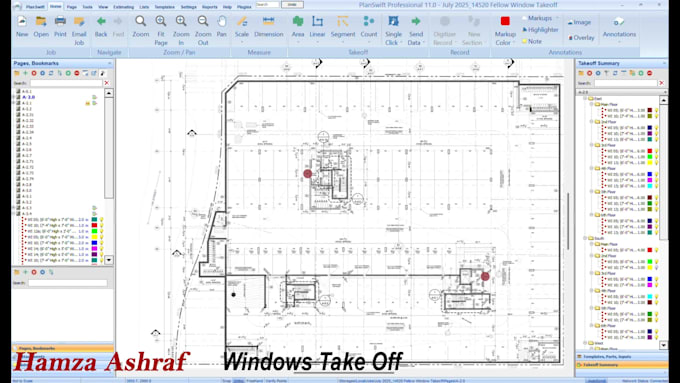
Task: Collapse the East folder in Takeoff Summary
Action: pos(585,99)
